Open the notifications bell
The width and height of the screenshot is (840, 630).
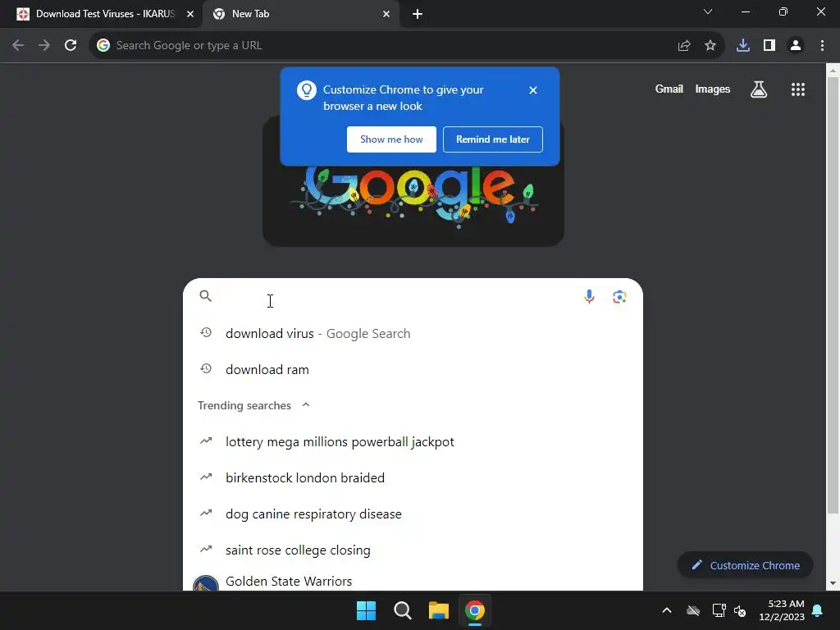click(x=818, y=610)
